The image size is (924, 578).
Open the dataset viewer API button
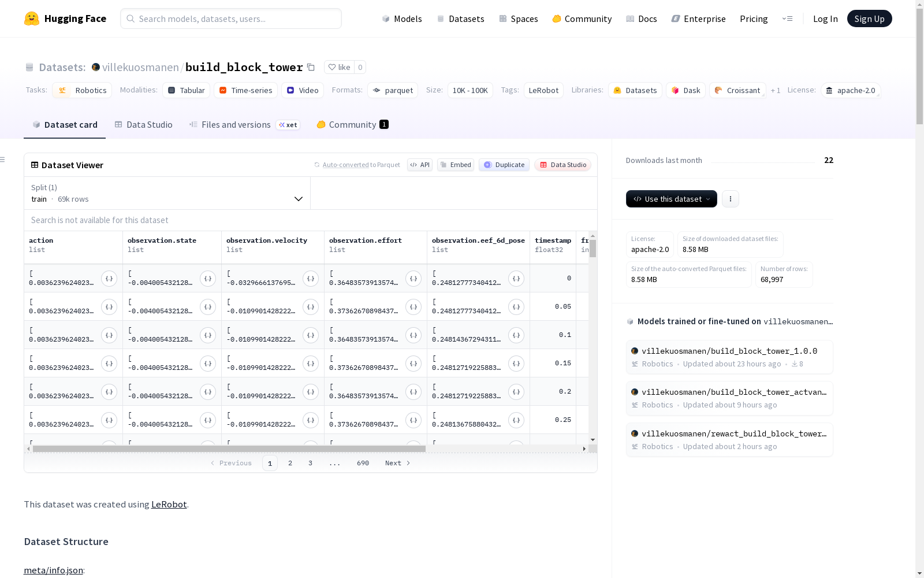click(420, 165)
